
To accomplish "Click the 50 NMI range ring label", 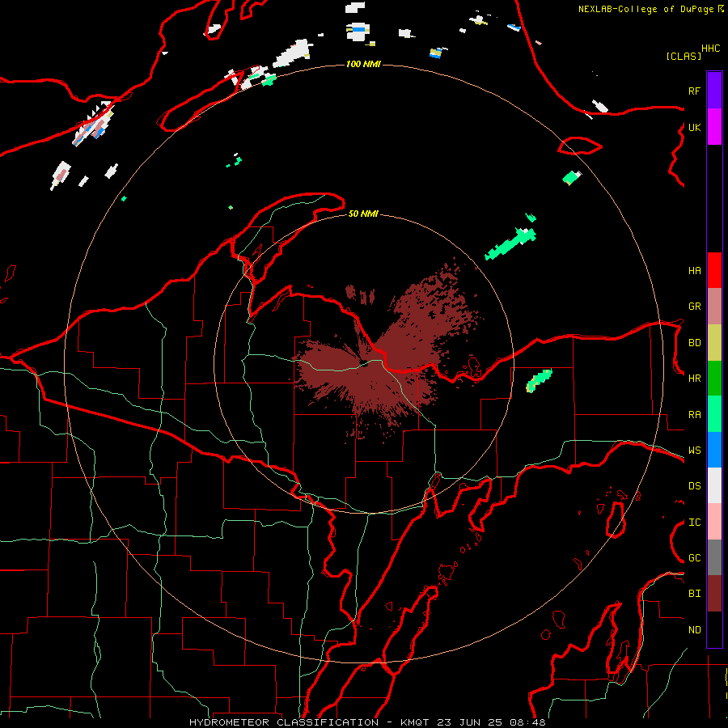I will click(x=363, y=214).
